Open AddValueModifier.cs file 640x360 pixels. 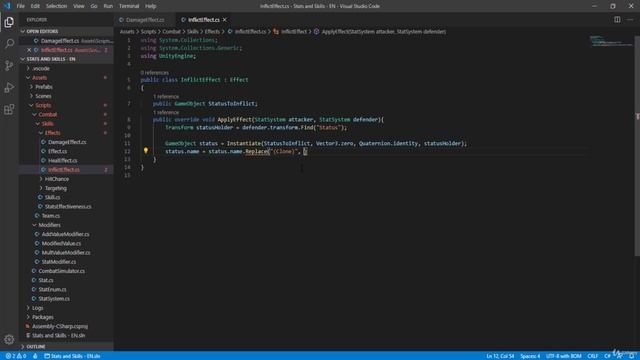[x=65, y=234]
